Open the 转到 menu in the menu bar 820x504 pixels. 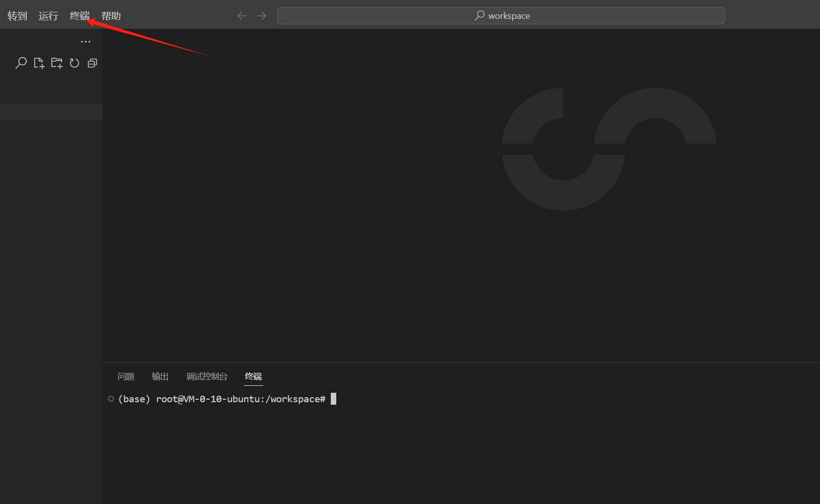[x=17, y=15]
